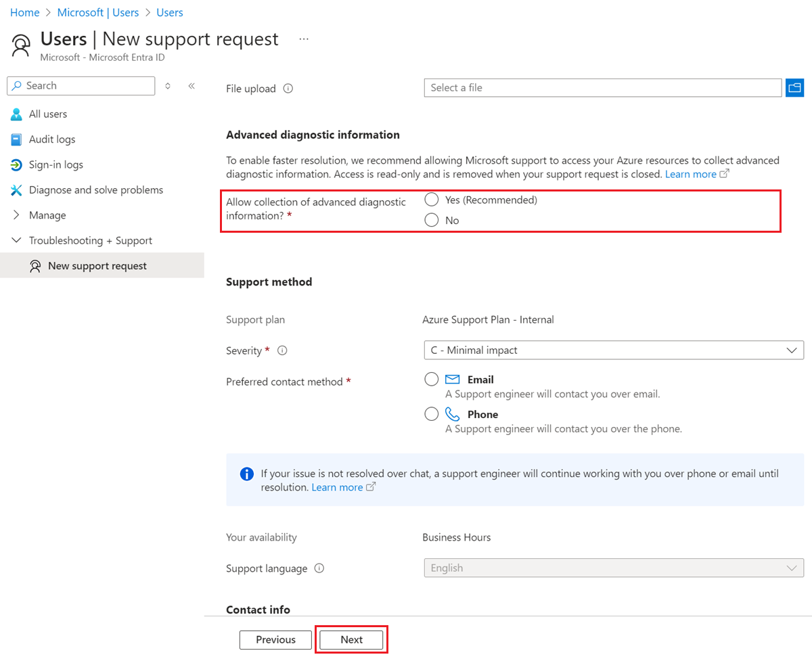This screenshot has height=659, width=812.
Task: Navigate to Home via breadcrumb
Action: 24,12
